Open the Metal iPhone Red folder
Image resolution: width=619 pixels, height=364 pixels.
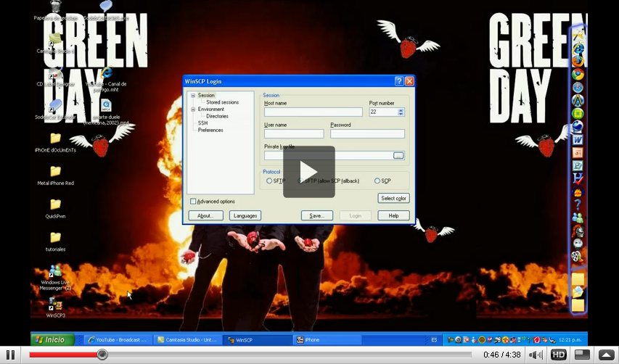(x=55, y=176)
